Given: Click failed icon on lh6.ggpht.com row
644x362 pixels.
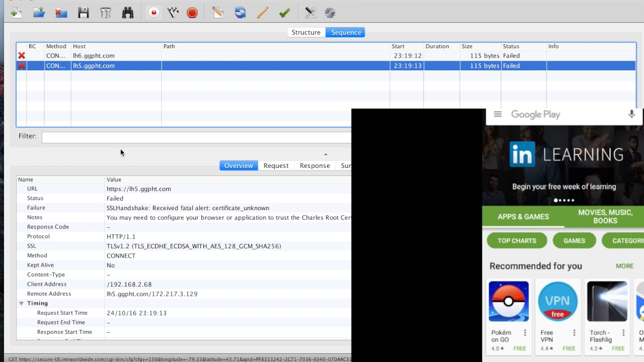Looking at the screenshot, I should pos(22,56).
